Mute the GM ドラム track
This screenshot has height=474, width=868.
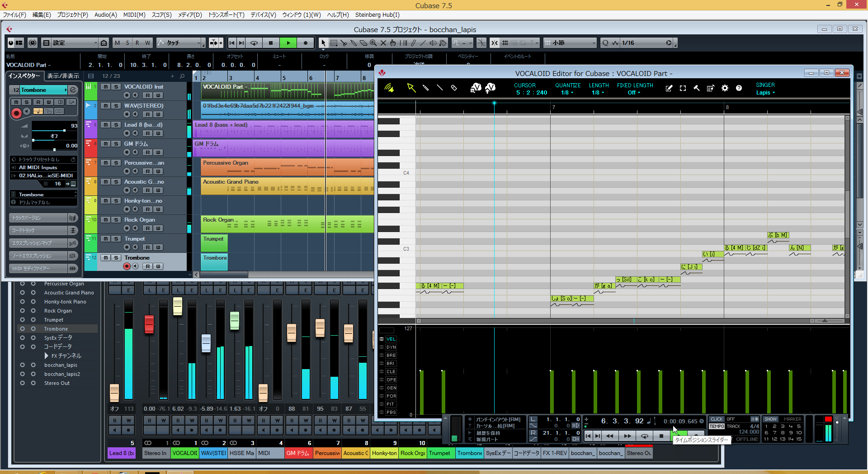pyautogui.click(x=105, y=144)
